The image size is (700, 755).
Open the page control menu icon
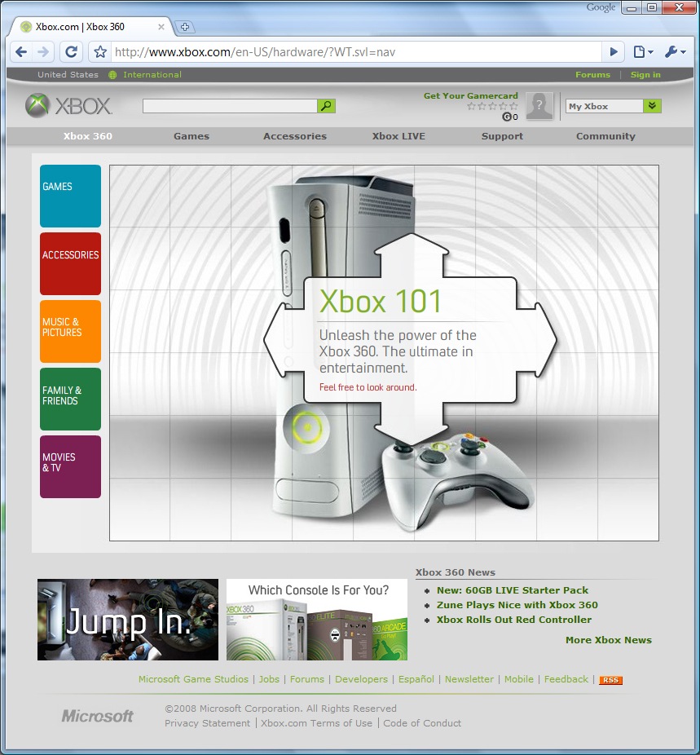coord(643,52)
